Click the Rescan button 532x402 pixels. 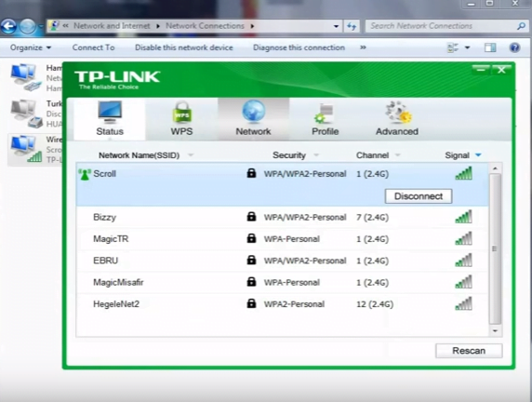(469, 351)
